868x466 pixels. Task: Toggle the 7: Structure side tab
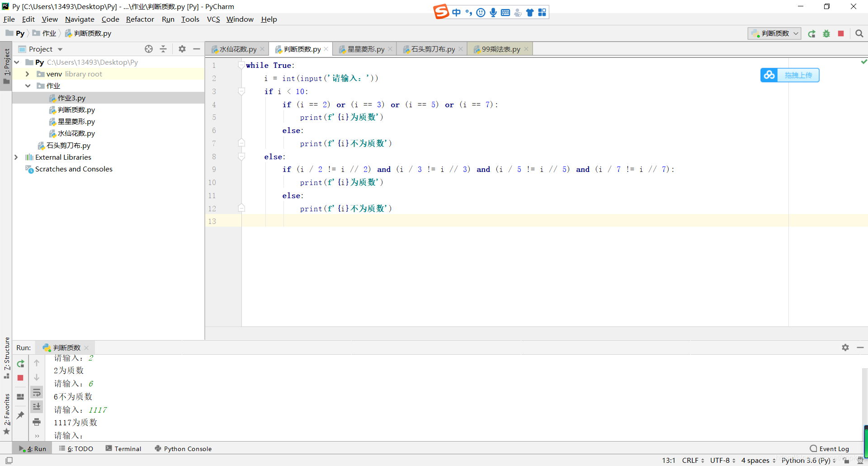coord(6,358)
